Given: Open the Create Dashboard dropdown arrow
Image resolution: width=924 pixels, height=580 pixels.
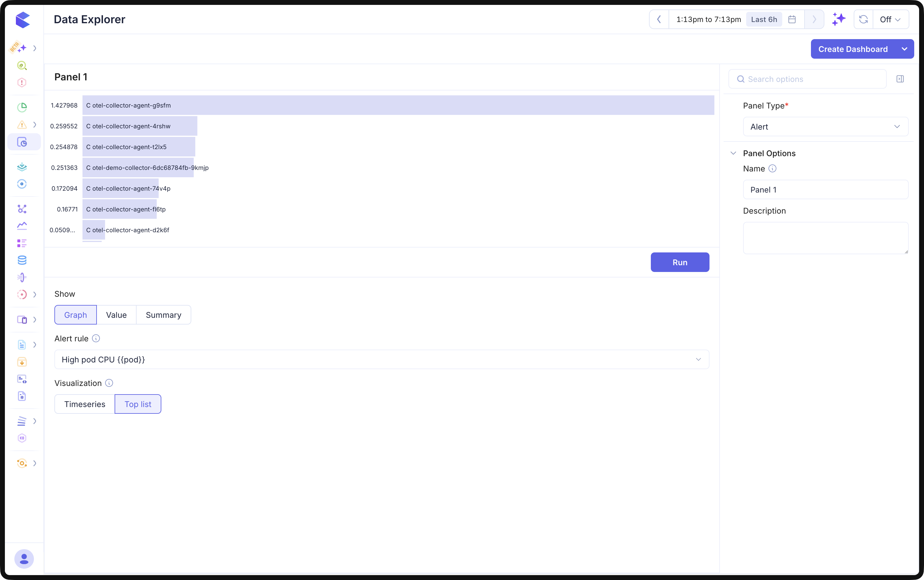Looking at the screenshot, I should 904,49.
